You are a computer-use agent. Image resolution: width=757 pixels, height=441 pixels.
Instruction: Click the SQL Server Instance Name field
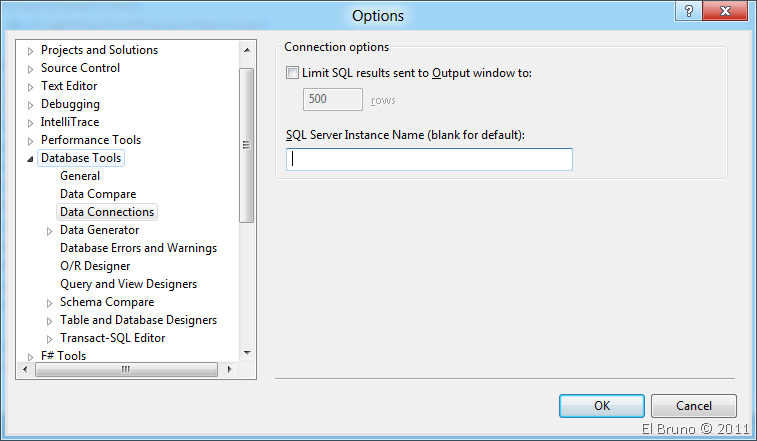[429, 159]
